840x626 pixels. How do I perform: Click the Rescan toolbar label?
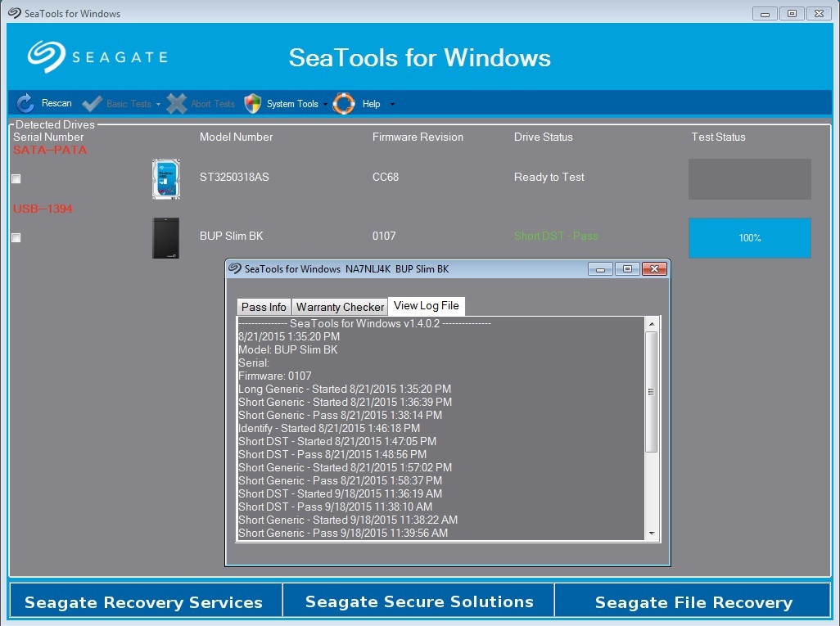pos(56,103)
